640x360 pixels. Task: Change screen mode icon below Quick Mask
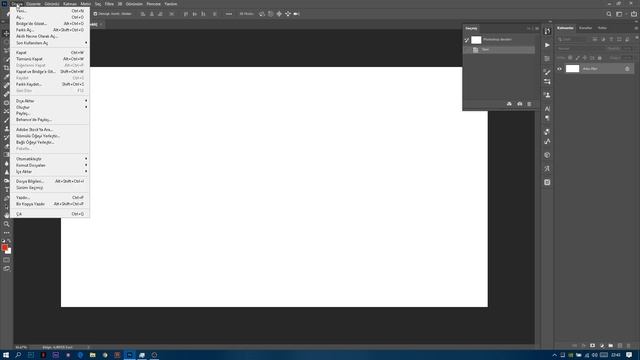click(x=6, y=269)
